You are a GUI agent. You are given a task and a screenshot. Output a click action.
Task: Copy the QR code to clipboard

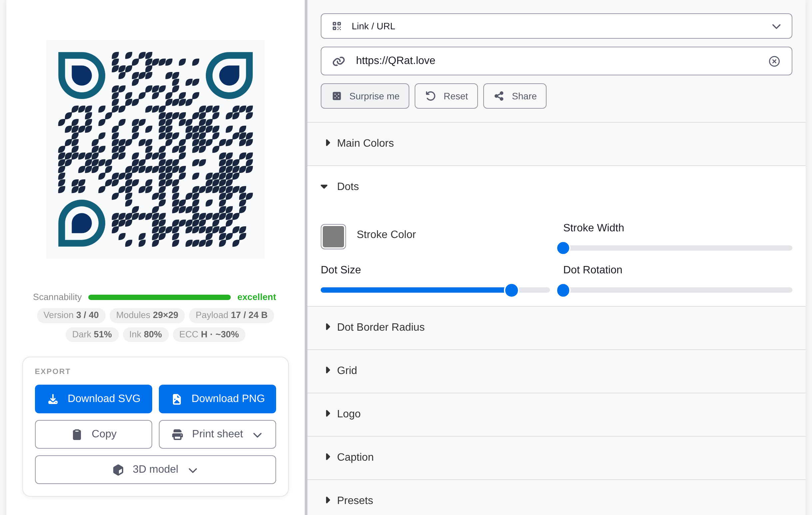click(93, 434)
